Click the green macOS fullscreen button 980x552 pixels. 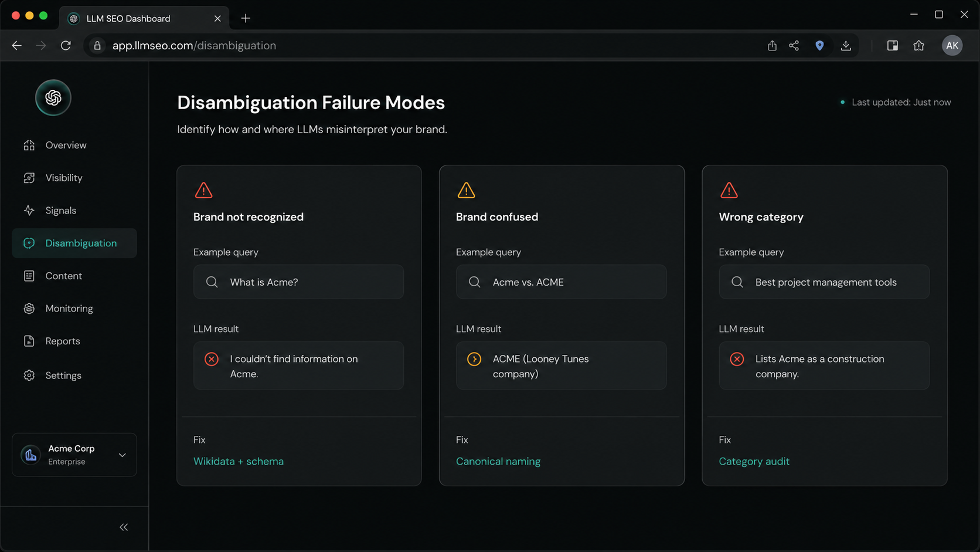click(x=43, y=16)
